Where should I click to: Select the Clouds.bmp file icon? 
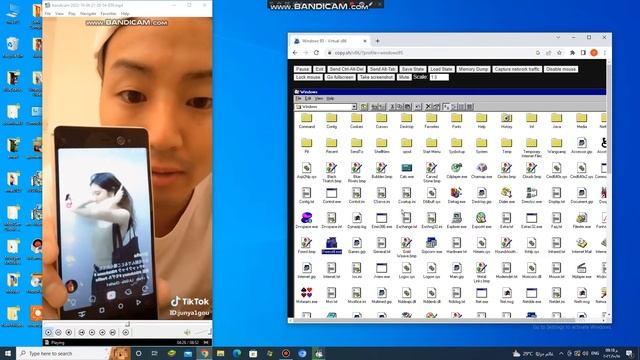pos(531,170)
